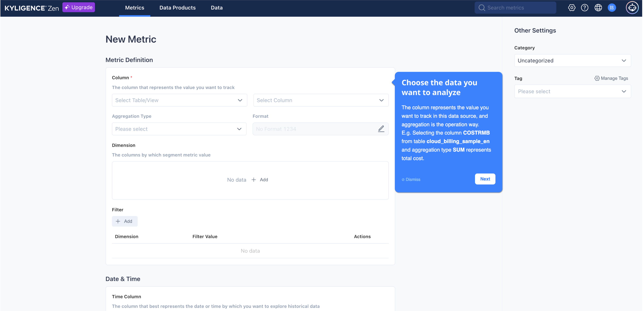Expand the Aggregation Type dropdown
This screenshot has height=311, width=644.
click(179, 129)
